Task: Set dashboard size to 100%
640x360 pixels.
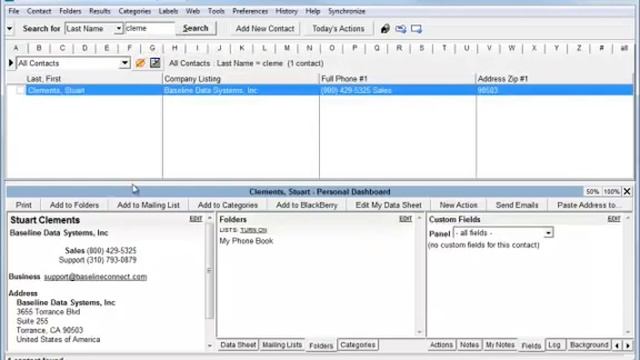Action: [611, 191]
